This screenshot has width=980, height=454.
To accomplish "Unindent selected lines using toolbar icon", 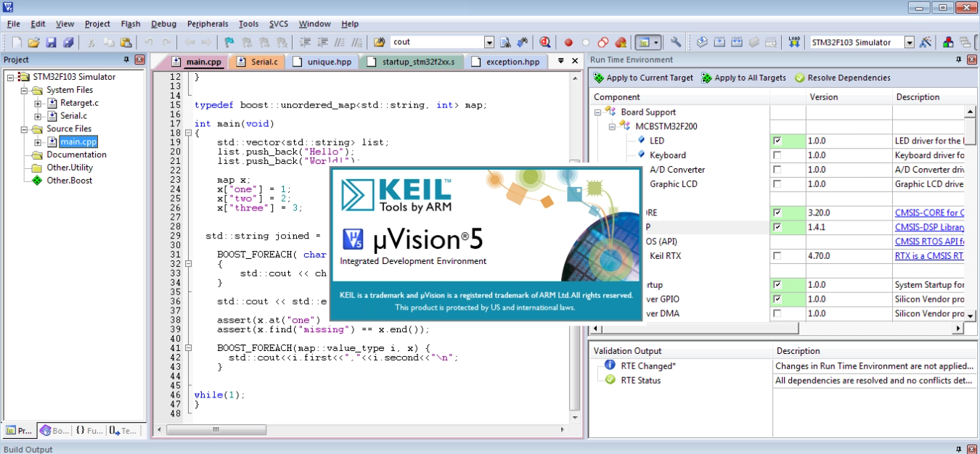I will pyautogui.click(x=322, y=42).
